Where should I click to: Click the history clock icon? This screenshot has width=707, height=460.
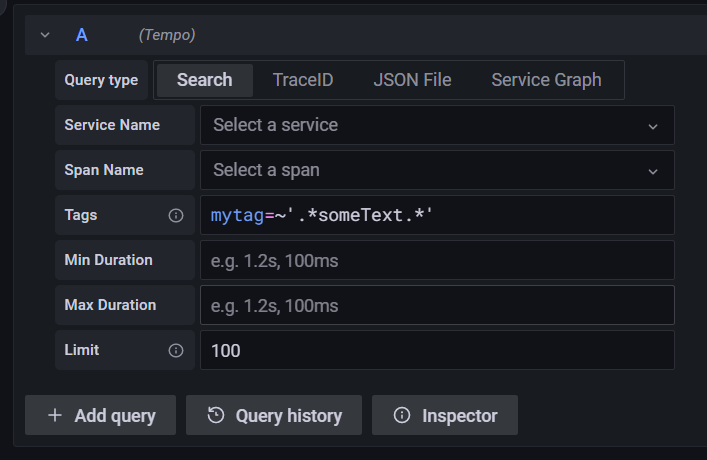click(215, 415)
